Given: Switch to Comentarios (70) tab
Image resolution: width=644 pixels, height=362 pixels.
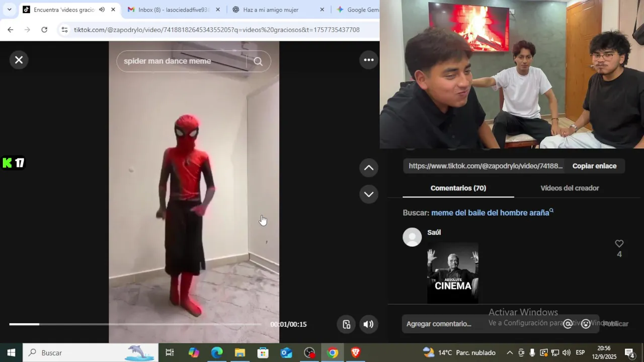Looking at the screenshot, I should [458, 188].
